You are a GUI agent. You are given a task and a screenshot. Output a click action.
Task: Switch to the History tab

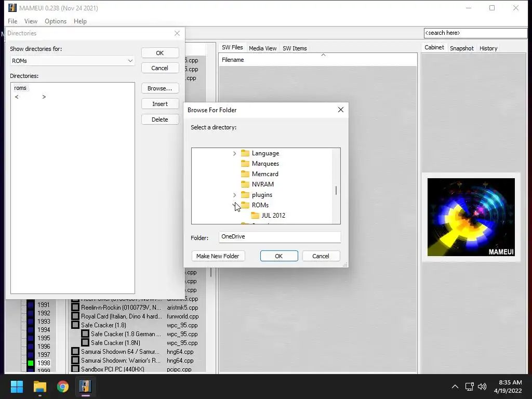tap(488, 48)
